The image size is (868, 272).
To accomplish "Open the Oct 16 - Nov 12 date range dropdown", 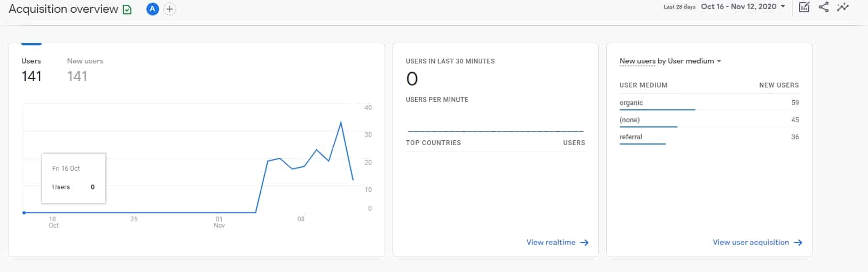I will [x=743, y=6].
